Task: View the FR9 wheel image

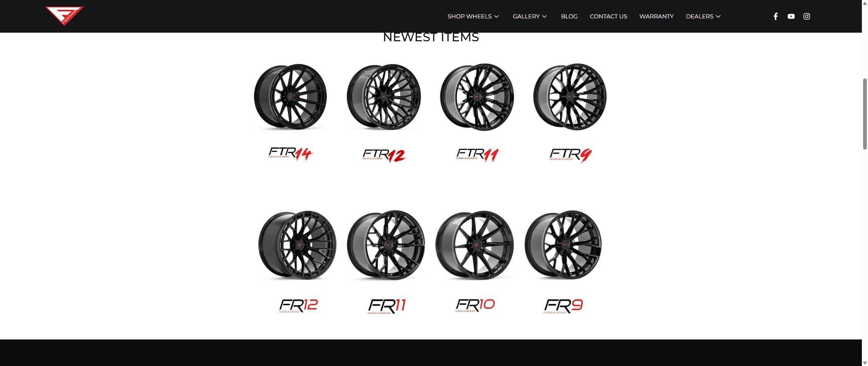Action: pyautogui.click(x=563, y=245)
